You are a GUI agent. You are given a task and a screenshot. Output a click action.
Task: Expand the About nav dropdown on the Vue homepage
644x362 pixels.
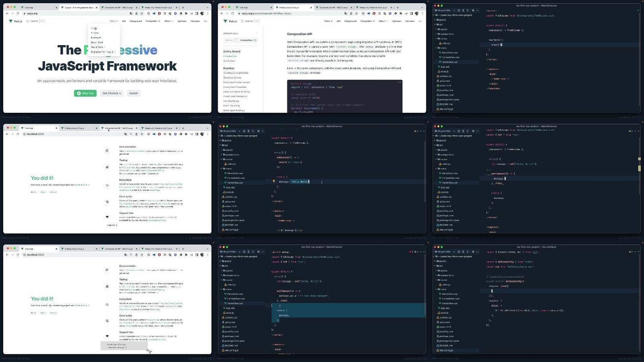tap(169, 21)
